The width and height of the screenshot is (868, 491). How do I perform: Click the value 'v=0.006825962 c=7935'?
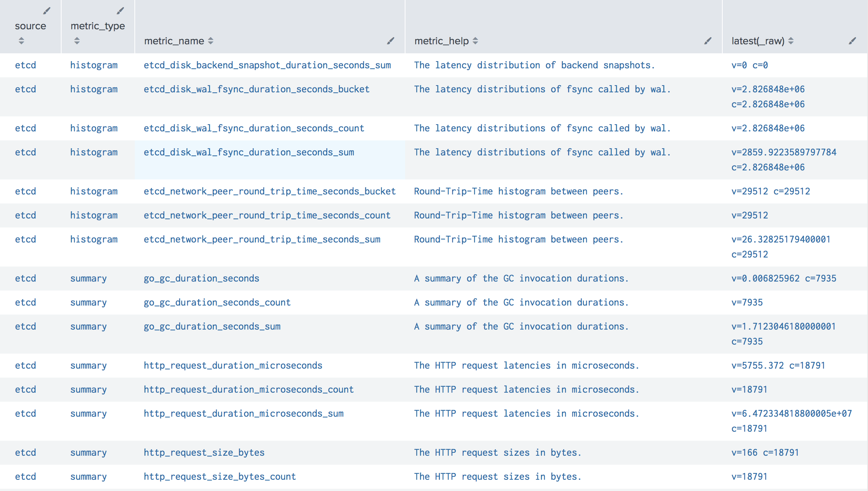[x=784, y=279]
